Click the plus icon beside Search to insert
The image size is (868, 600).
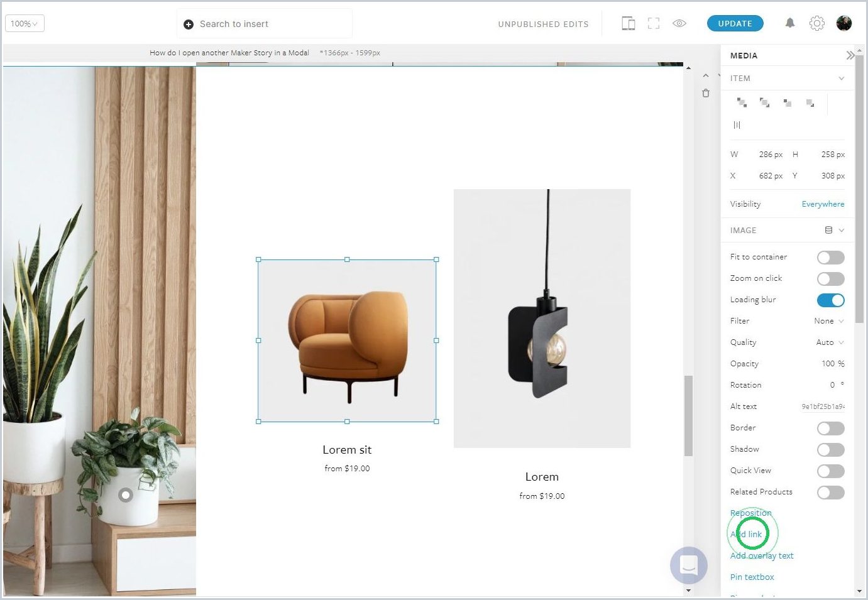pos(188,25)
